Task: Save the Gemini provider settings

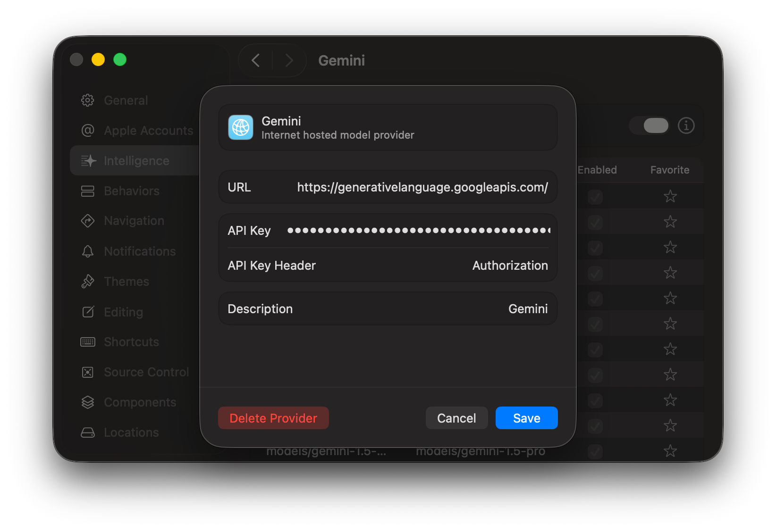Action: (x=526, y=418)
